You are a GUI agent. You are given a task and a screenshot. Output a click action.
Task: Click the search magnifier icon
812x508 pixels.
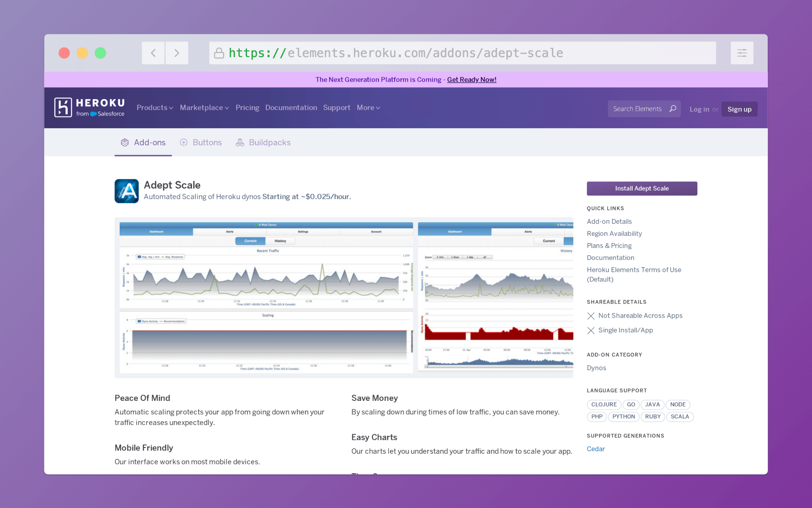(672, 109)
